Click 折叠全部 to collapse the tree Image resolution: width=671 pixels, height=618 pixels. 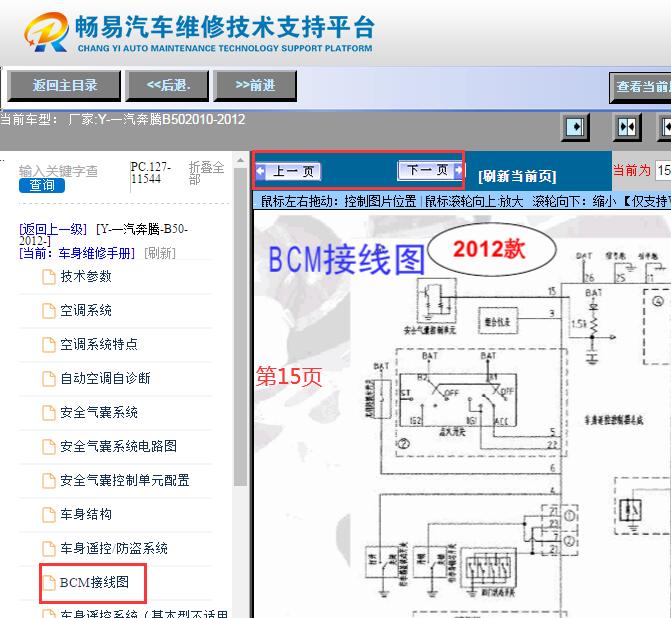206,172
